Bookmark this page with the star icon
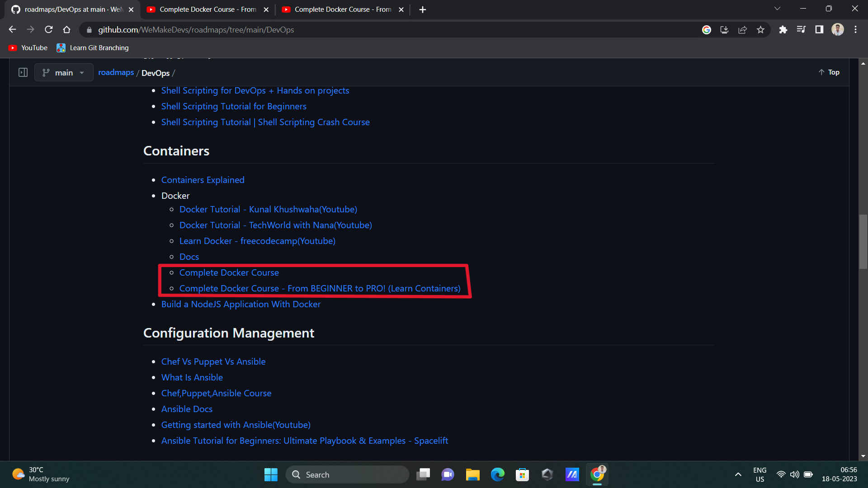Screen dimensions: 868x488 coord(761,29)
